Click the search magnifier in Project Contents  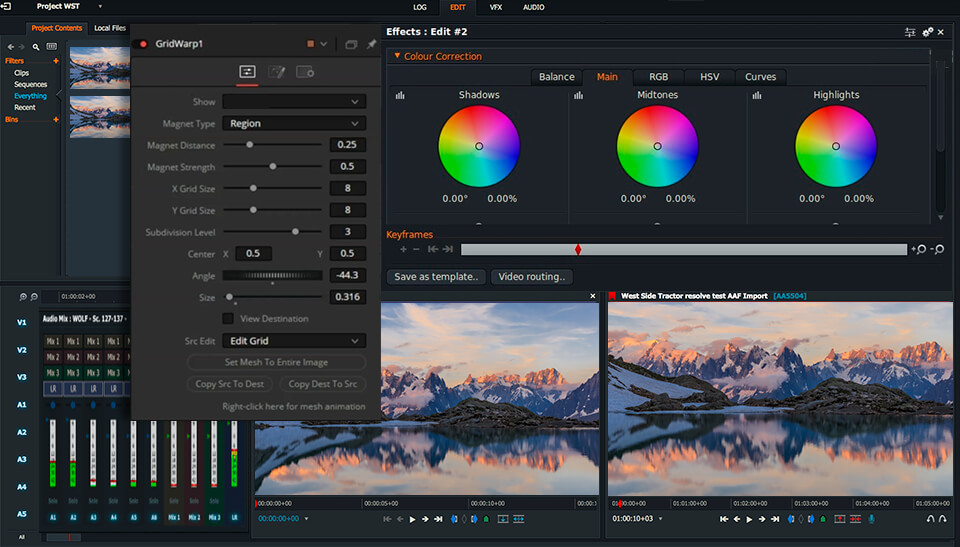[x=36, y=47]
